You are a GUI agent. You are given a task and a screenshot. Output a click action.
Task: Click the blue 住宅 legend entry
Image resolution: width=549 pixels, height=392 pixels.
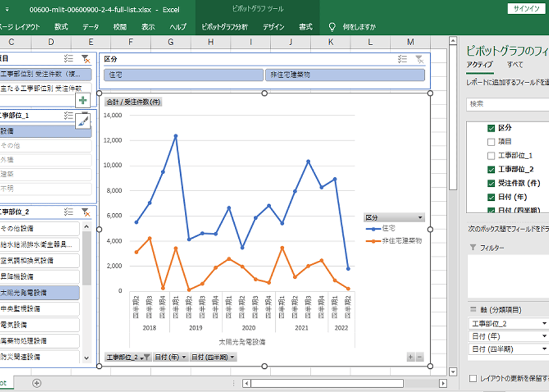[x=381, y=229]
